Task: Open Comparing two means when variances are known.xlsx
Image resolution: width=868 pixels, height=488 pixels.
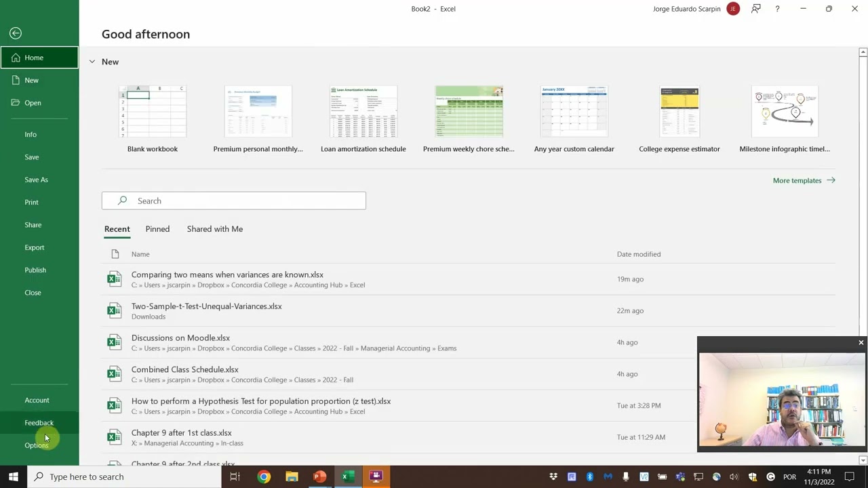Action: [469, 279]
